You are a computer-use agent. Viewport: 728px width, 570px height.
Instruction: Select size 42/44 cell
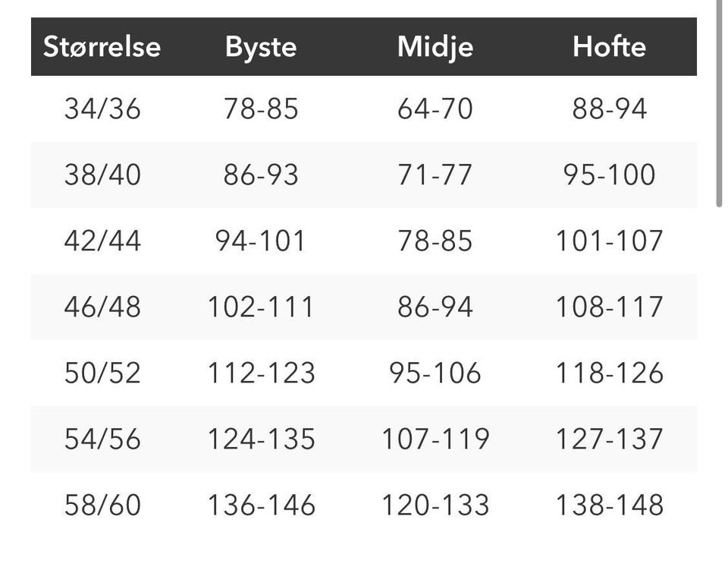pos(102,241)
